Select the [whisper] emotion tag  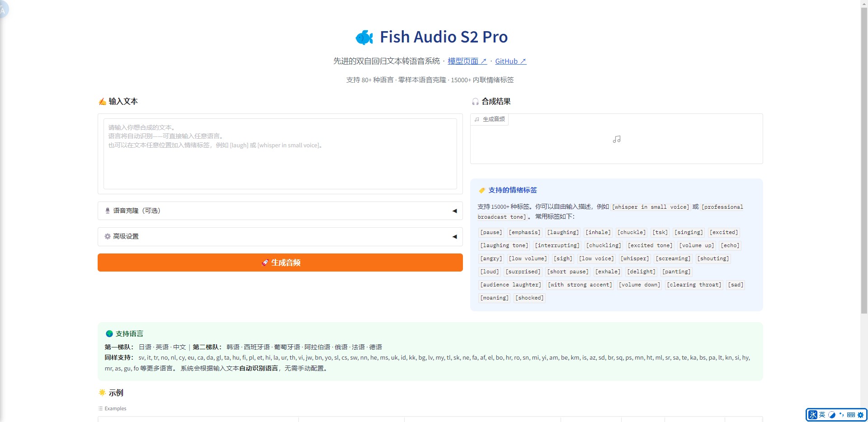click(634, 258)
